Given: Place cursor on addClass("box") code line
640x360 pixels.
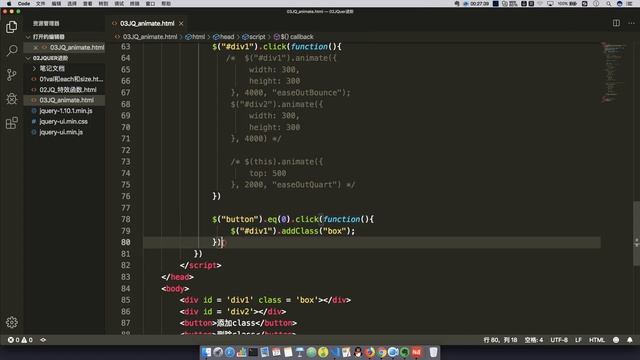Looking at the screenshot, I should [x=292, y=231].
